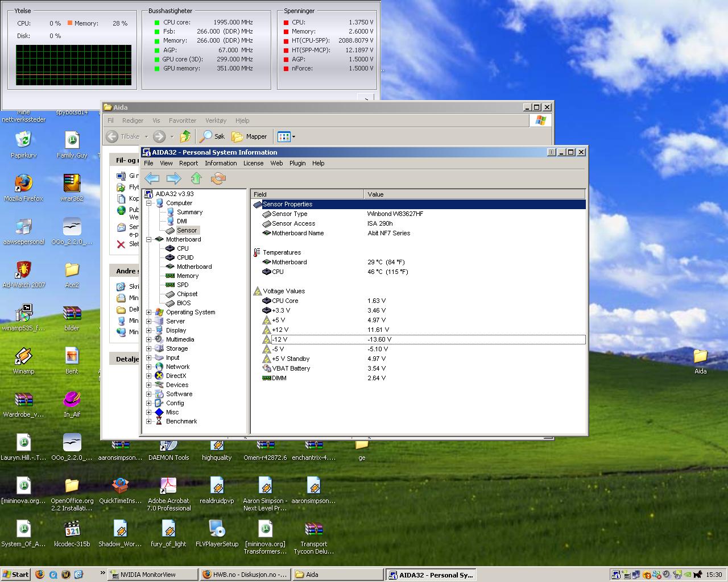Click the CPU temperature row icon
This screenshot has width=728, height=582.
(x=266, y=272)
